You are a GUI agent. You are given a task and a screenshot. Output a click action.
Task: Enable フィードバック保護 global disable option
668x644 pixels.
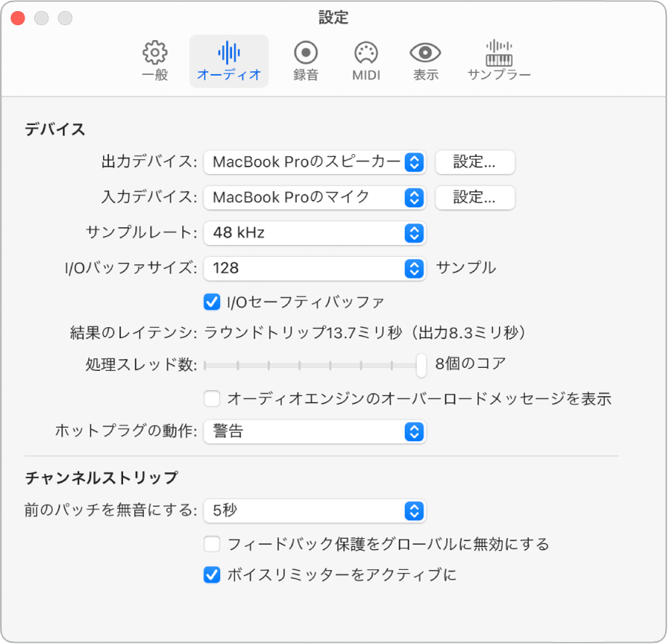click(x=212, y=543)
